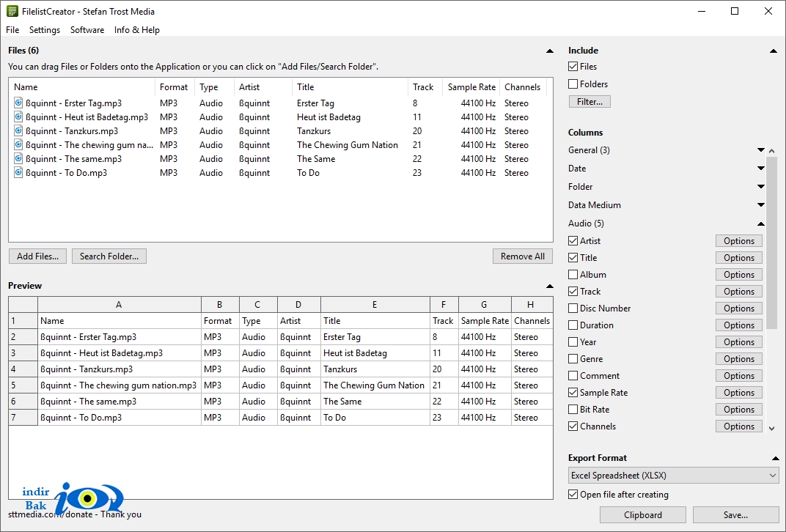
Task: Click the Save... button
Action: tap(736, 515)
